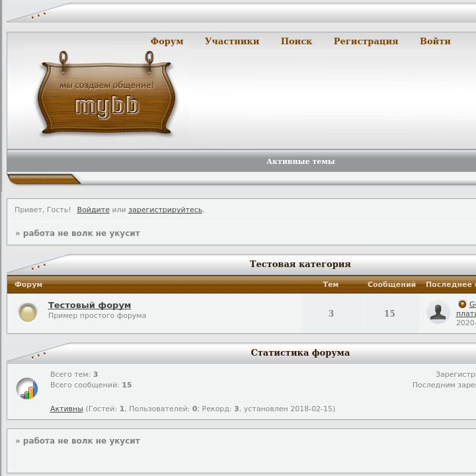
Task: Click the small orange last-post bullet icon
Action: [462, 304]
